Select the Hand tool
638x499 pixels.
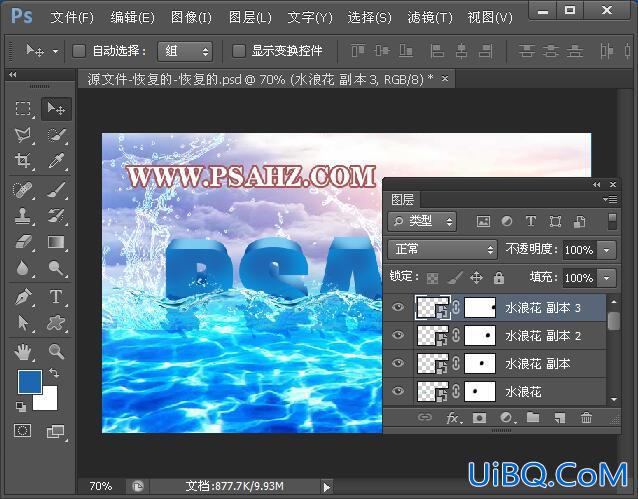click(x=23, y=352)
